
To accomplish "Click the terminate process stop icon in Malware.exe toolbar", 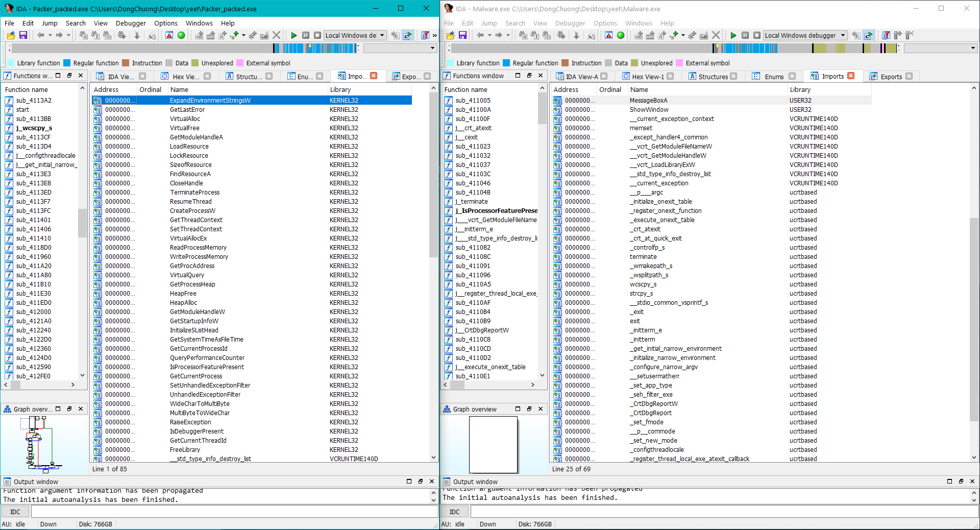I will [x=757, y=35].
